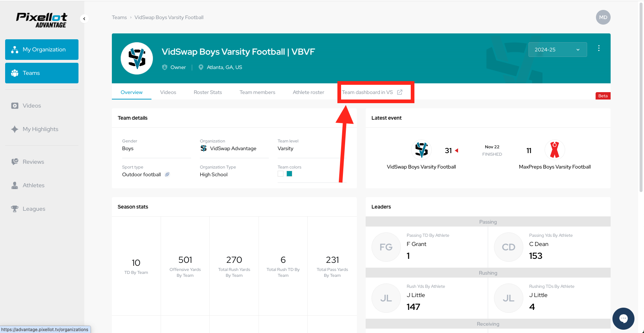
Task: Switch to the Athlete roster tab
Action: [308, 92]
